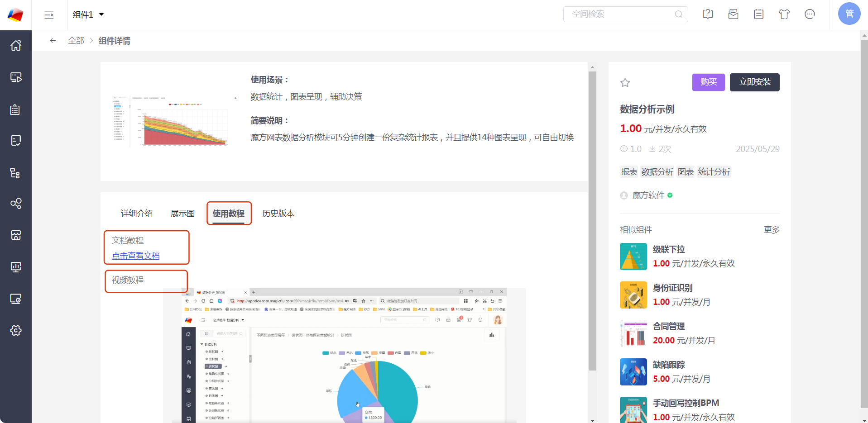This screenshot has width=868, height=423.
Task: Click the inner panel scroll-down arrow
Action: click(x=592, y=420)
